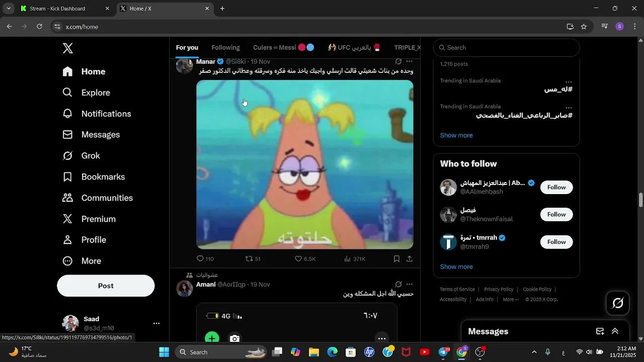Share Manar's post
This screenshot has height=362, width=644.
410,259
